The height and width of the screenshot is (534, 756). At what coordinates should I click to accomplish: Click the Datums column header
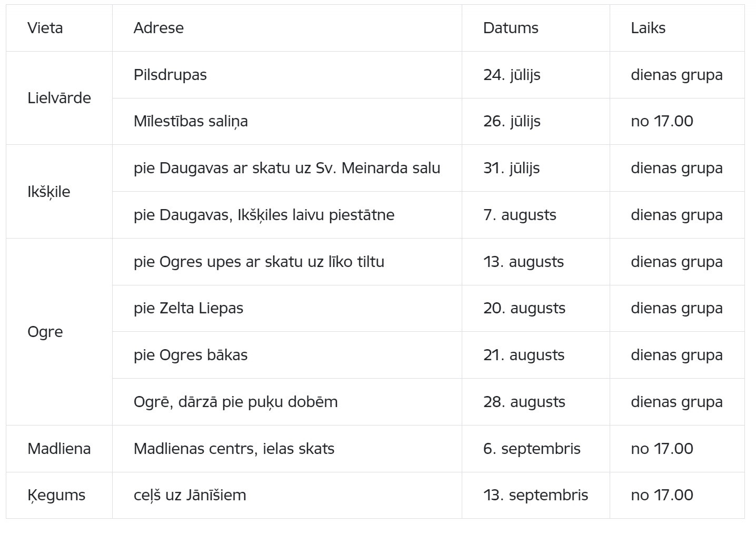[535, 28]
